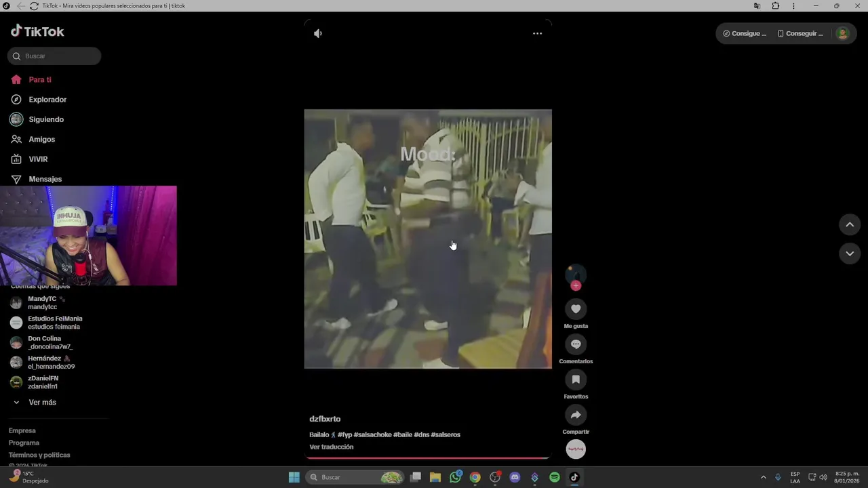Open the clock showing 8:25 p. m.
This screenshot has height=488, width=868.
847,477
